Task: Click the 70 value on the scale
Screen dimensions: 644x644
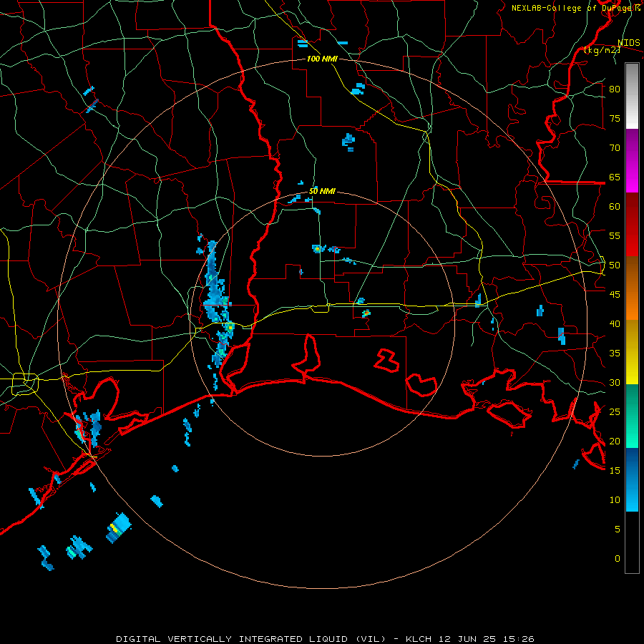Action: pos(615,148)
